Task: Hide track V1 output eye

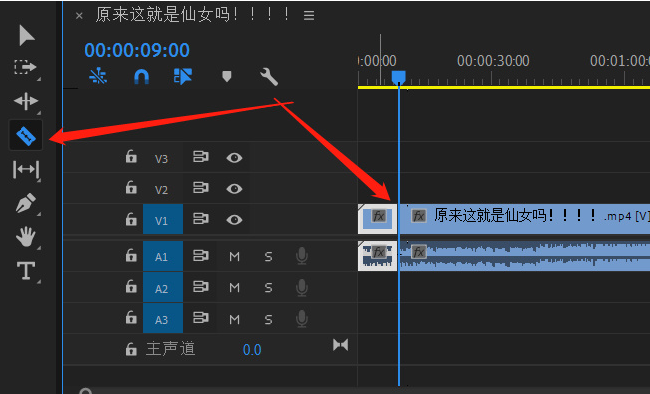Action: (x=234, y=219)
